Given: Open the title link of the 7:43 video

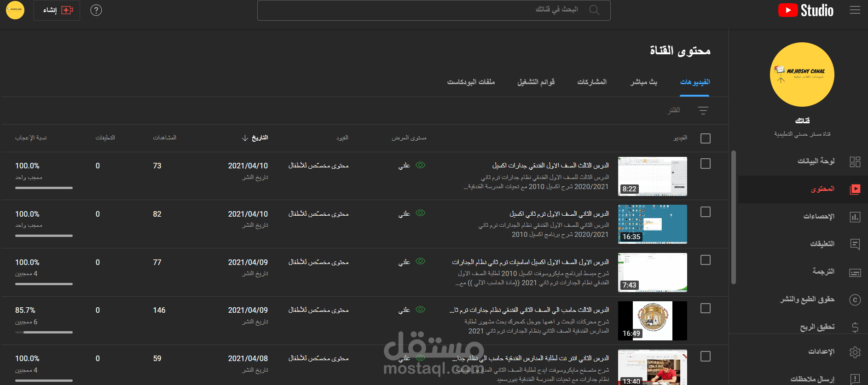Looking at the screenshot, I should tap(530, 262).
